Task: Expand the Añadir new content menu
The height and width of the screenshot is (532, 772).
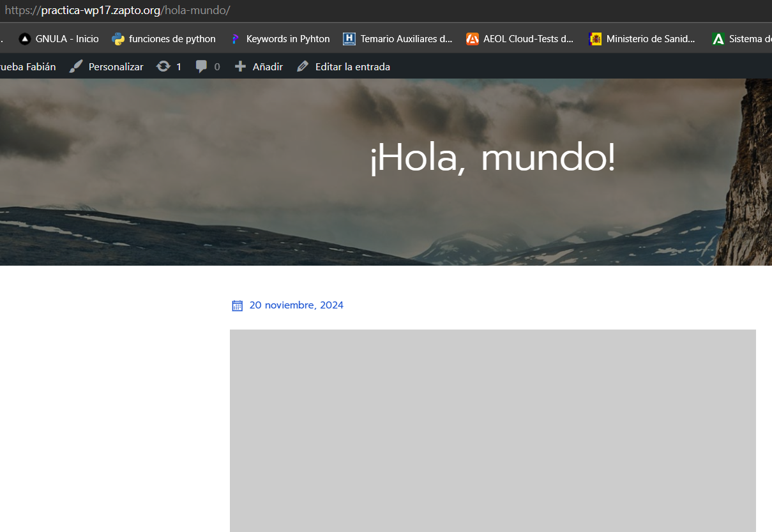Action: click(268, 66)
